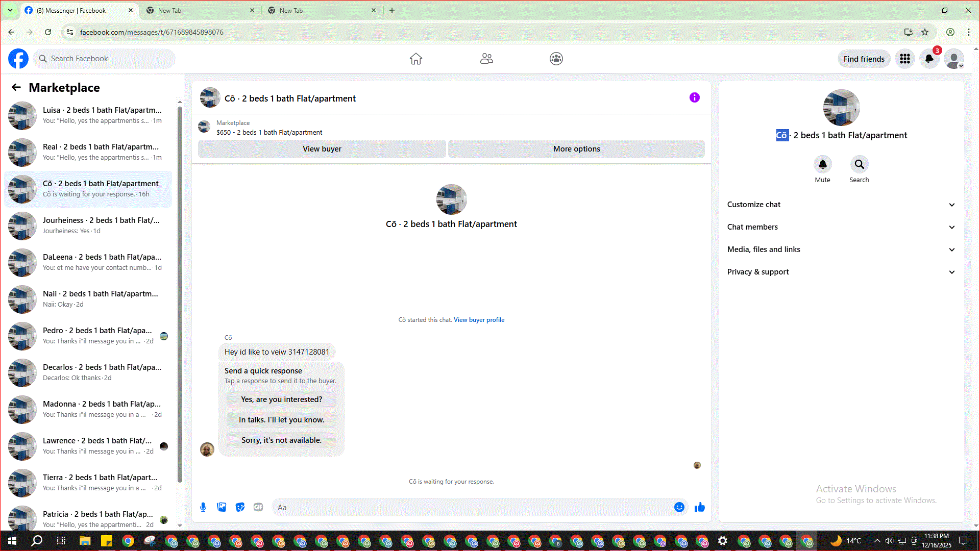Open the emoji picker smiley icon
The image size is (980, 551).
click(x=679, y=507)
